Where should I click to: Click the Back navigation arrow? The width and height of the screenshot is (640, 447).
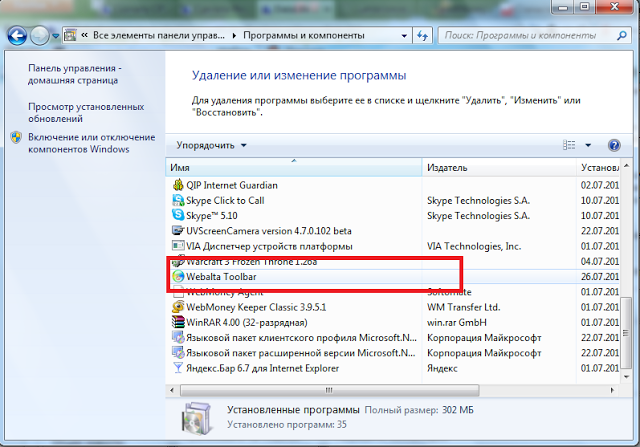(x=17, y=36)
